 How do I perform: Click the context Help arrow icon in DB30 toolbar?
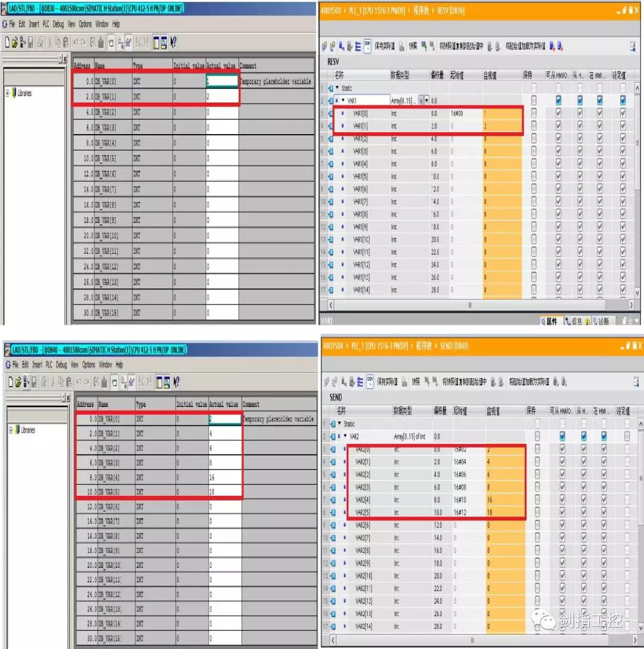point(173,42)
